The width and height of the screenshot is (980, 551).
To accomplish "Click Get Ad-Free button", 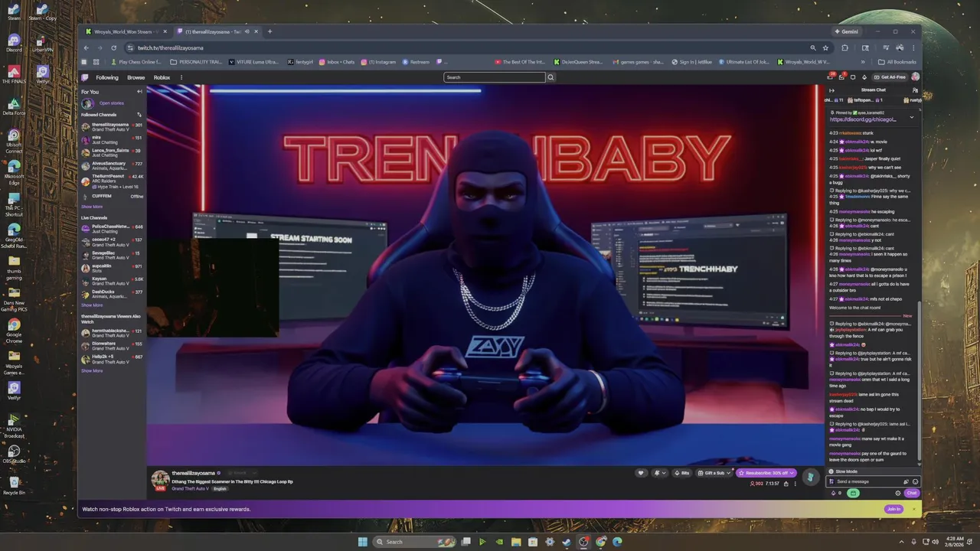I will point(890,77).
